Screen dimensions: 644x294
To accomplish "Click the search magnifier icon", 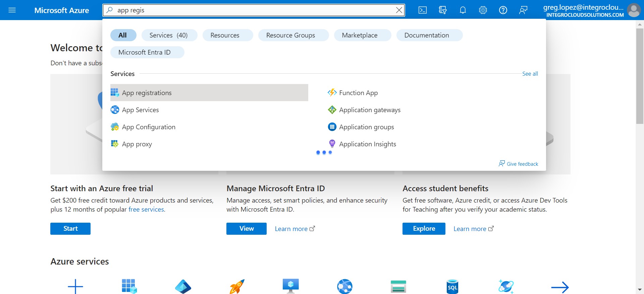I will (109, 10).
